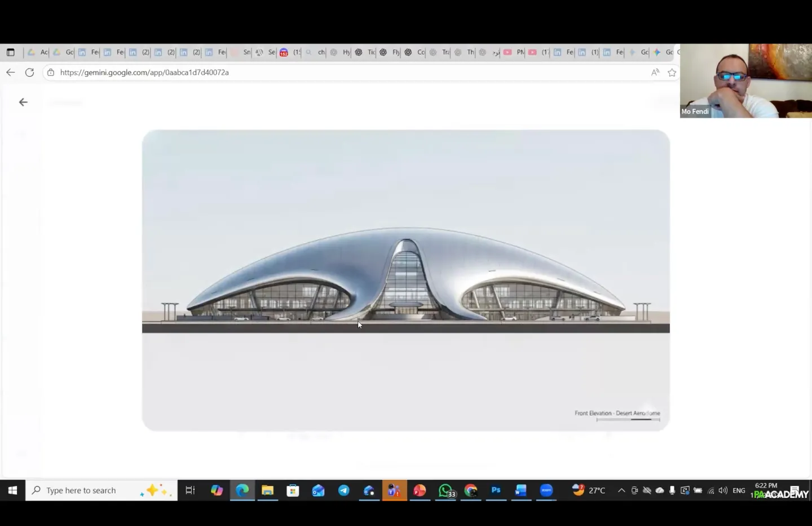Add this page to favorites with the star icon
The image size is (812, 526).
[x=672, y=72]
